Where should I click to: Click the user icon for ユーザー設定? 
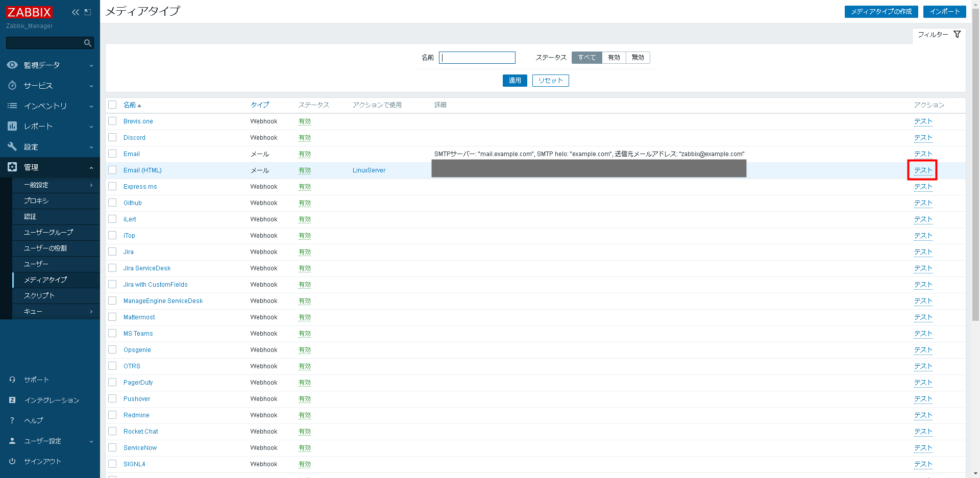12,441
